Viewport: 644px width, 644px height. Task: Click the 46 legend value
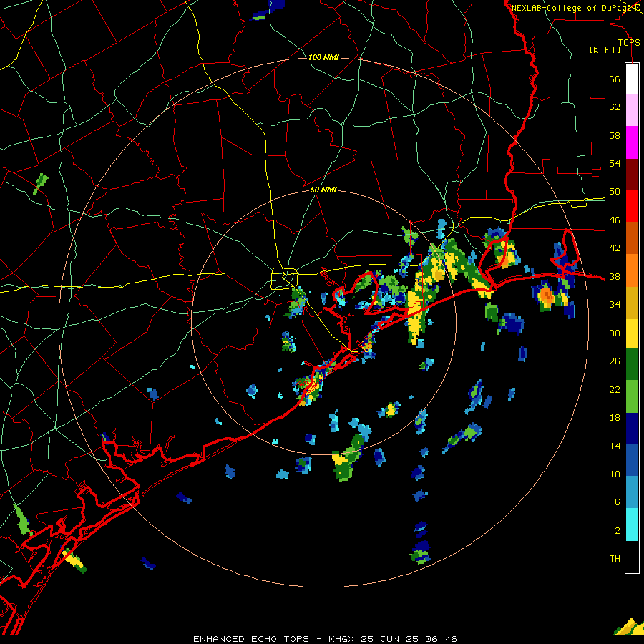(615, 220)
